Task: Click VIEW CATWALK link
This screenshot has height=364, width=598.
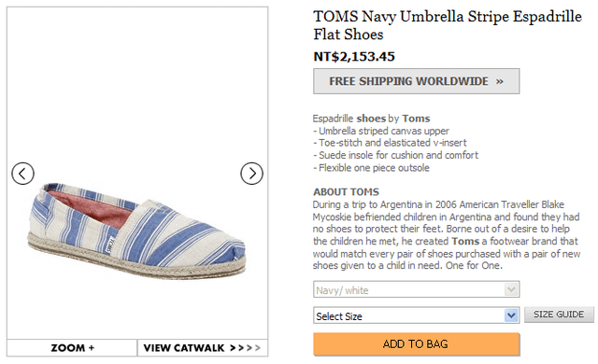Action: 184,348
